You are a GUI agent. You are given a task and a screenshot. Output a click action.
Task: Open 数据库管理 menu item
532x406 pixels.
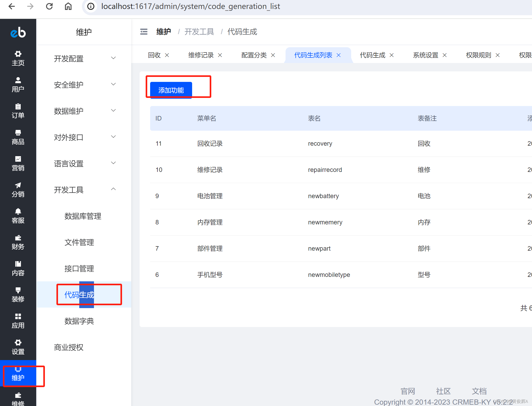pos(83,216)
